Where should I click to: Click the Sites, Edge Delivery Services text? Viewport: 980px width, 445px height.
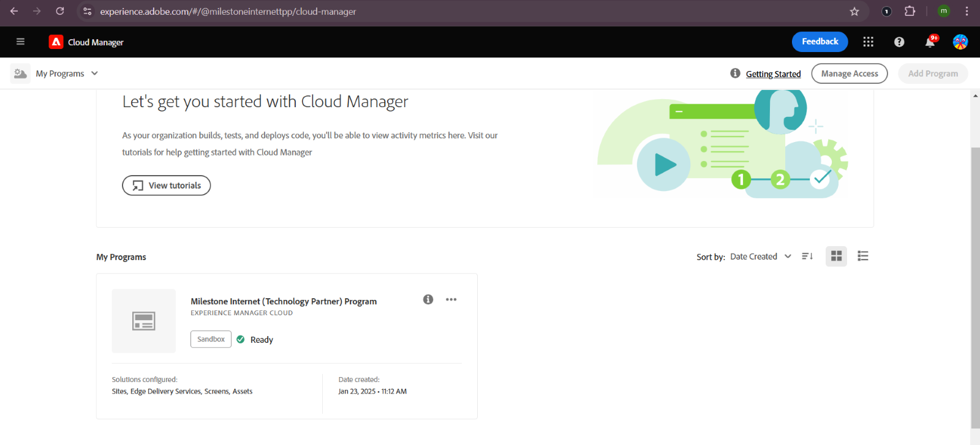(x=182, y=391)
